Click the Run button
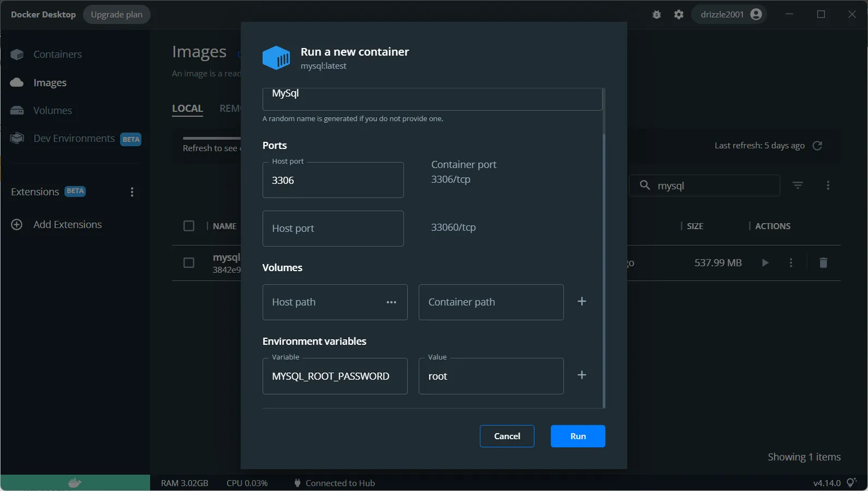 click(578, 436)
